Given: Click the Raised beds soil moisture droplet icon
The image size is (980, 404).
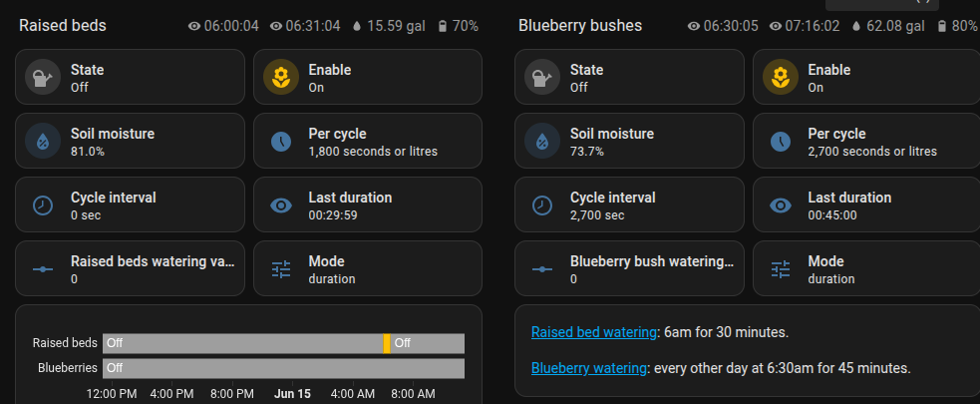Looking at the screenshot, I should tap(43, 142).
